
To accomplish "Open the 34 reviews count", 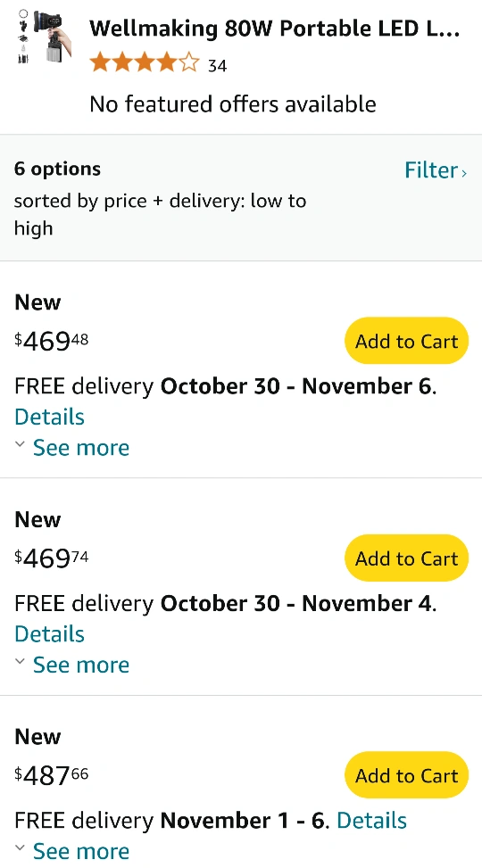I will coord(217,66).
